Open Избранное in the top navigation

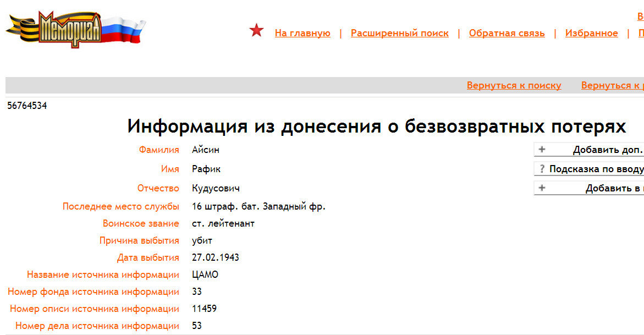click(591, 33)
